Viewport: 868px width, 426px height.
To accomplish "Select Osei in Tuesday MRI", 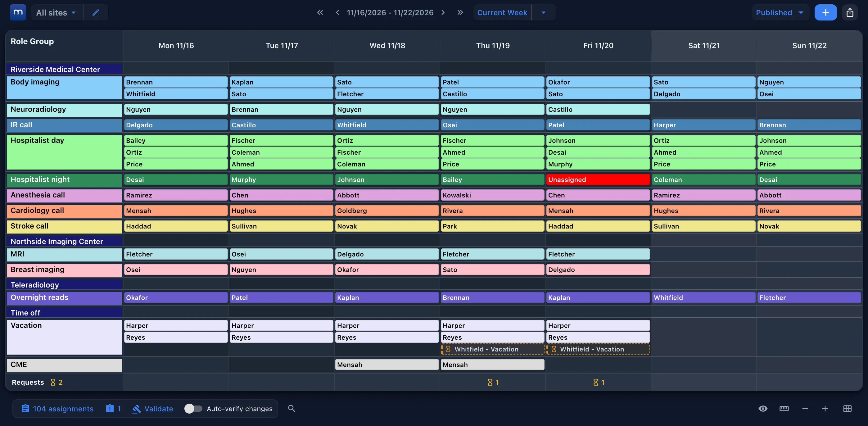I will coord(281,254).
